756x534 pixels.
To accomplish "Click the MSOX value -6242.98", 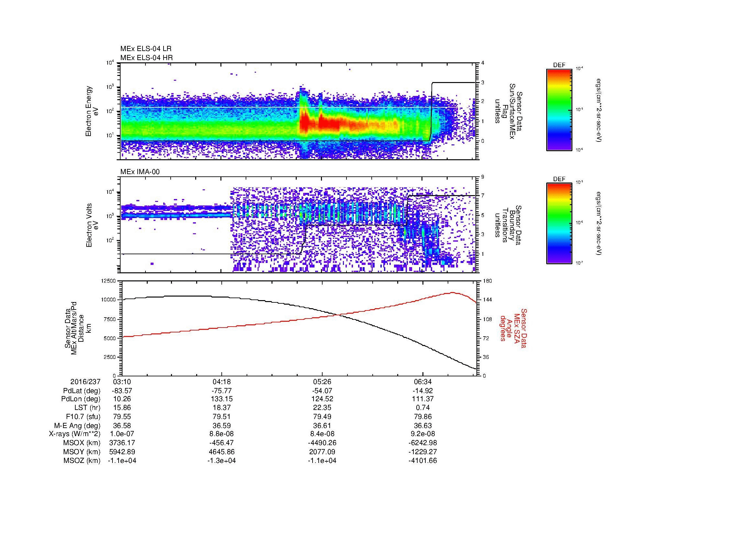I will click(x=423, y=443).
